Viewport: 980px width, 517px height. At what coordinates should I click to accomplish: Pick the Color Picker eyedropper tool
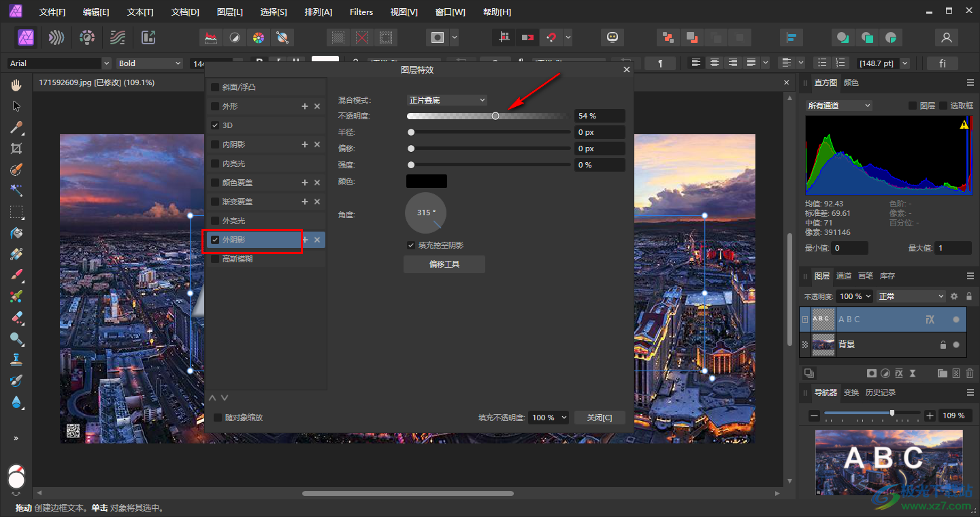click(16, 127)
